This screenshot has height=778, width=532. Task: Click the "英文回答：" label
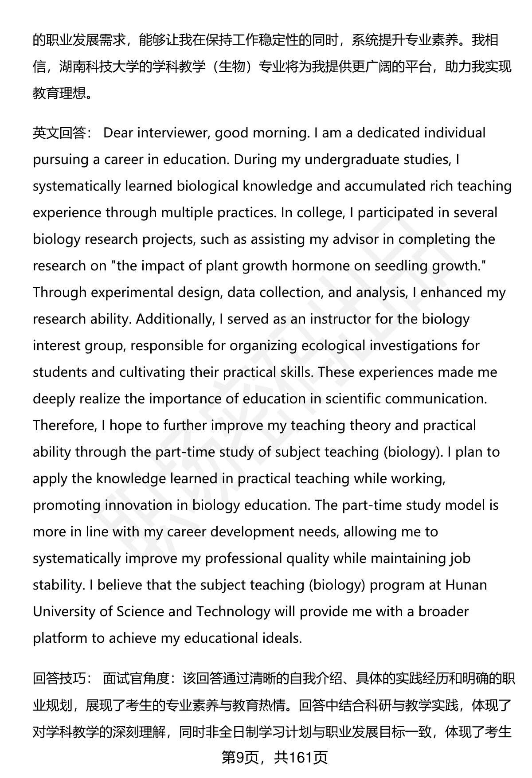[62, 133]
